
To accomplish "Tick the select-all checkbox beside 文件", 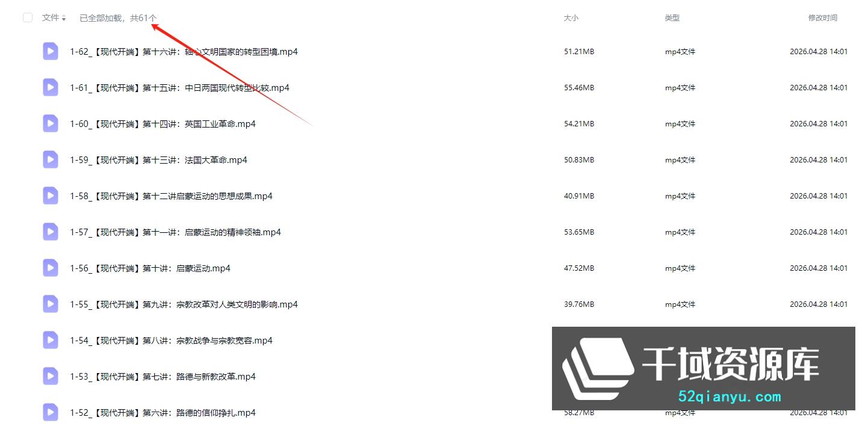I will (x=28, y=17).
